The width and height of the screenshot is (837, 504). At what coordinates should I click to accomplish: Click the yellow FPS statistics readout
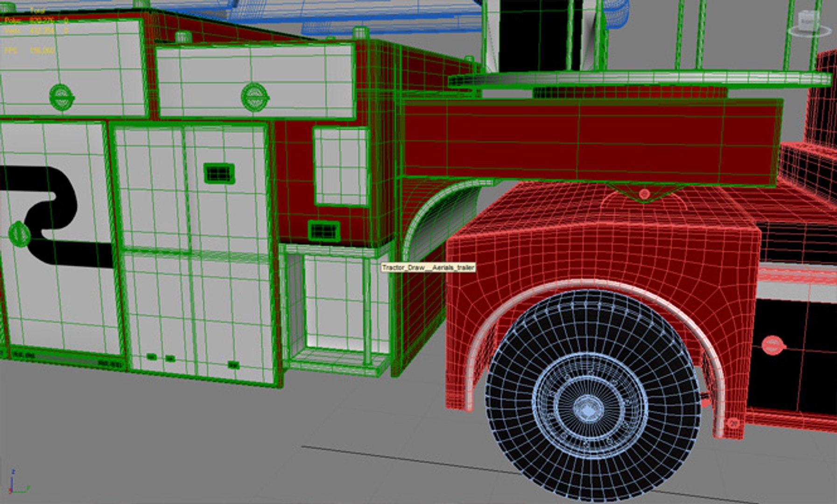click(29, 50)
